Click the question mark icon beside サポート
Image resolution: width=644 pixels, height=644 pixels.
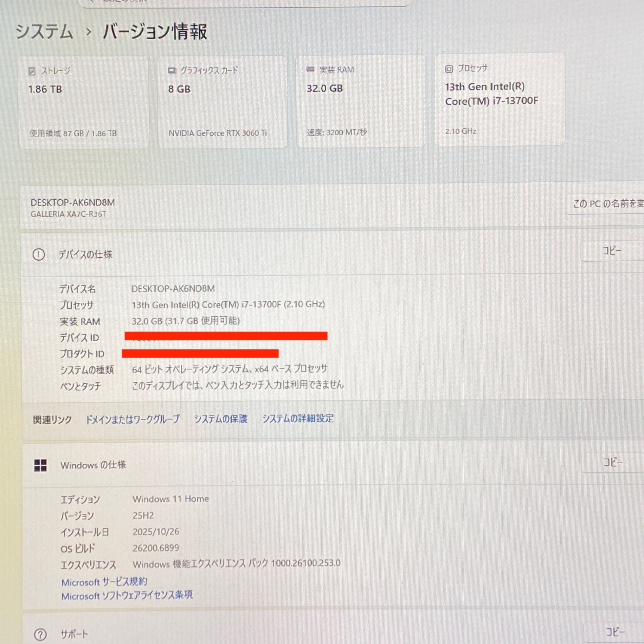coord(40,634)
